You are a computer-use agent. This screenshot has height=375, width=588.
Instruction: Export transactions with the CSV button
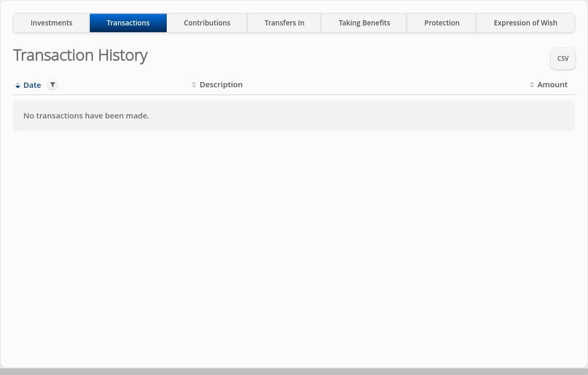(x=563, y=59)
